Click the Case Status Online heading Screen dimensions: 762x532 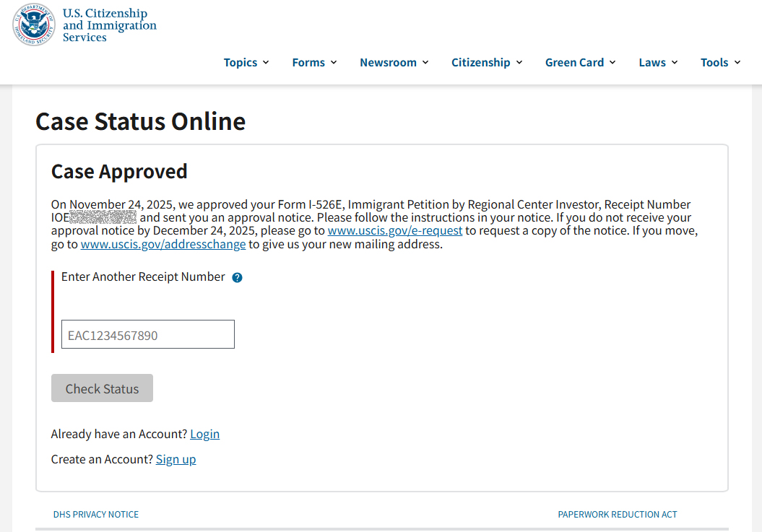140,121
